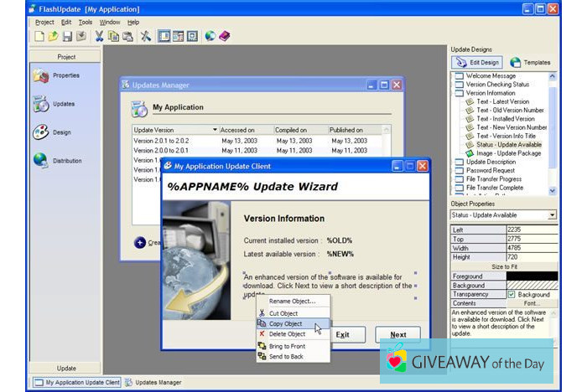587x392 pixels.
Task: Click the Update Version column sort arrow
Action: (x=216, y=131)
